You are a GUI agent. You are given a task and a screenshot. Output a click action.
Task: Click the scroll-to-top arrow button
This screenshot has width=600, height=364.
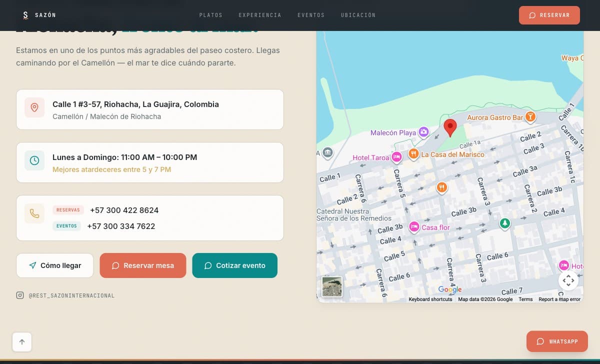tap(22, 342)
